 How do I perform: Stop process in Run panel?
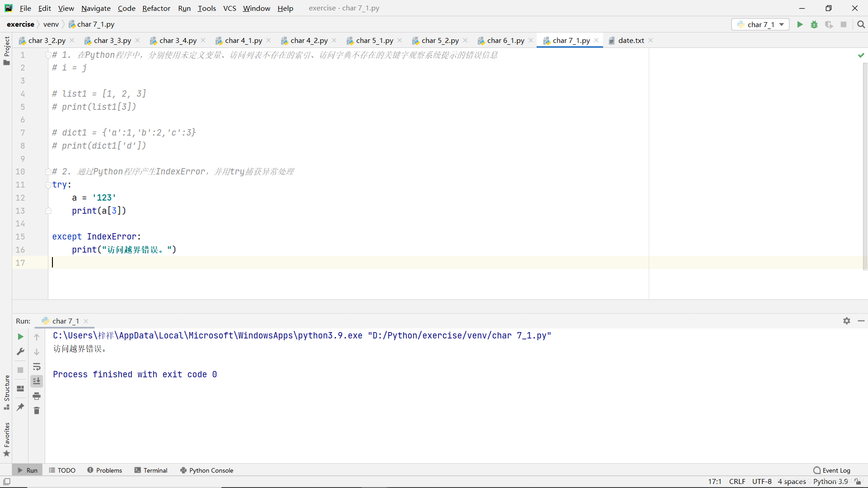pyautogui.click(x=20, y=370)
